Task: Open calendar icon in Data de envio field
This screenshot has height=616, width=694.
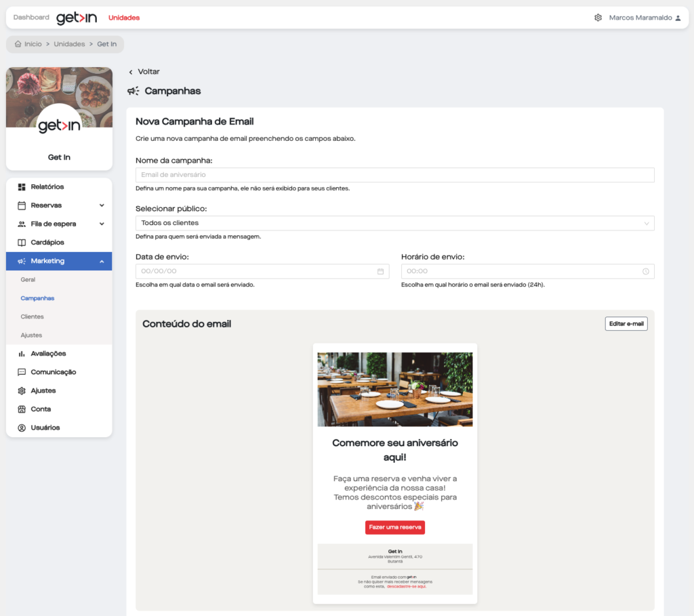Action: point(380,271)
